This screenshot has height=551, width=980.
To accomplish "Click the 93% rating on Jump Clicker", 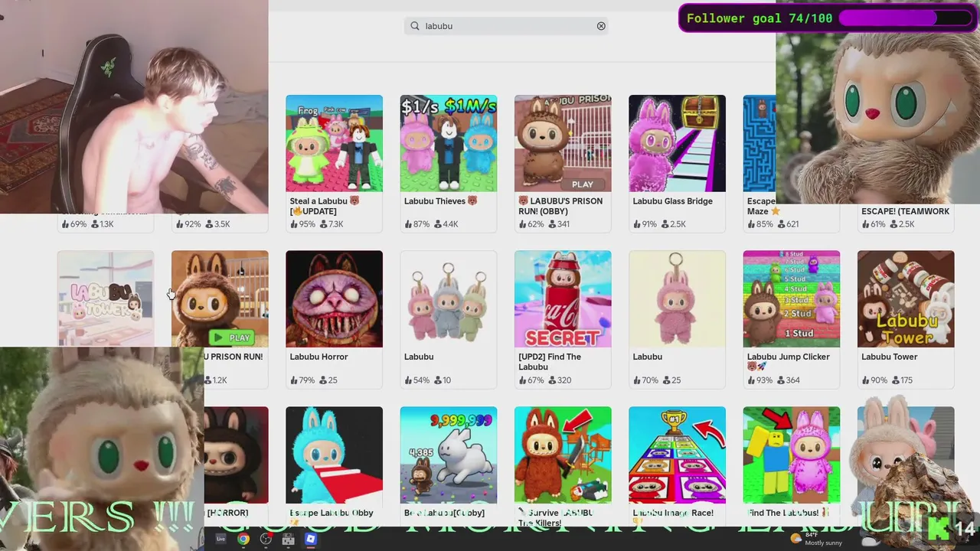I will 759,380.
